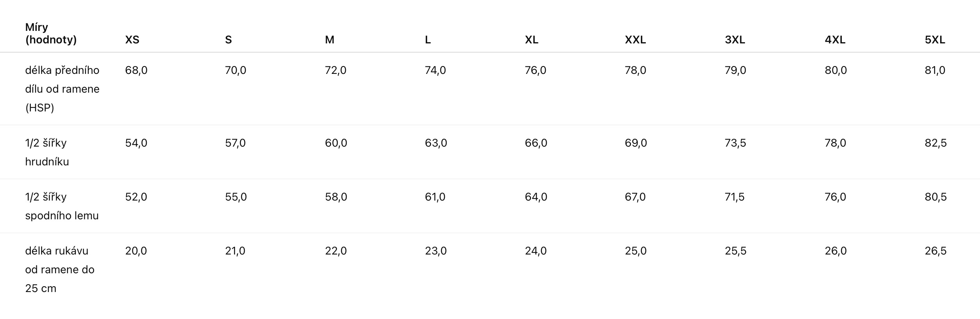The width and height of the screenshot is (980, 319).
Task: Select the '1/2 šířky spodního lemu' row label
Action: pyautogui.click(x=62, y=206)
